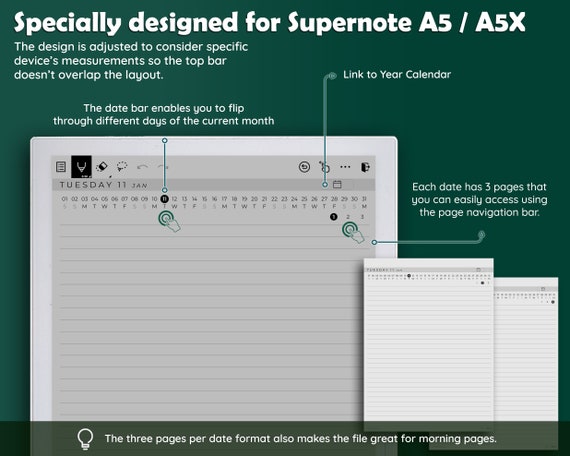Click the circular restore arrow icon
Screen dimensions: 570x456
pyautogui.click(x=304, y=167)
